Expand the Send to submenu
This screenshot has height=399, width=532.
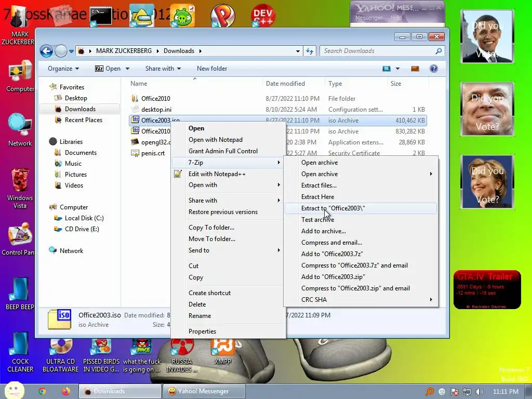229,250
